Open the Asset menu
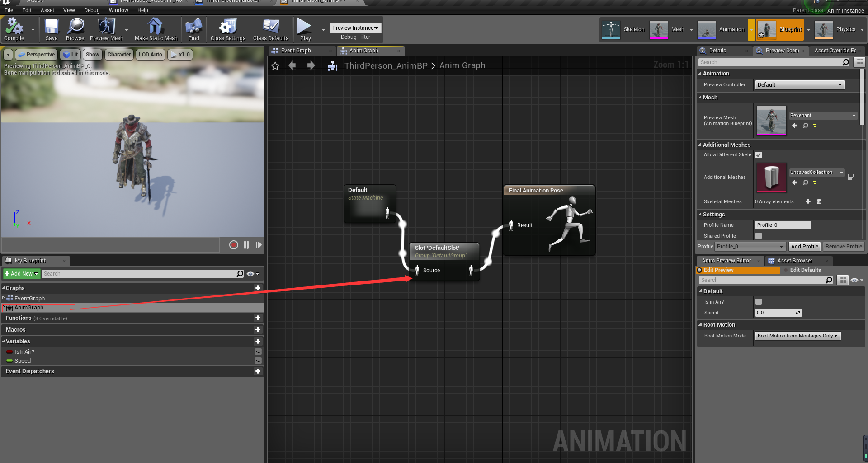The width and height of the screenshot is (868, 463). click(x=47, y=10)
